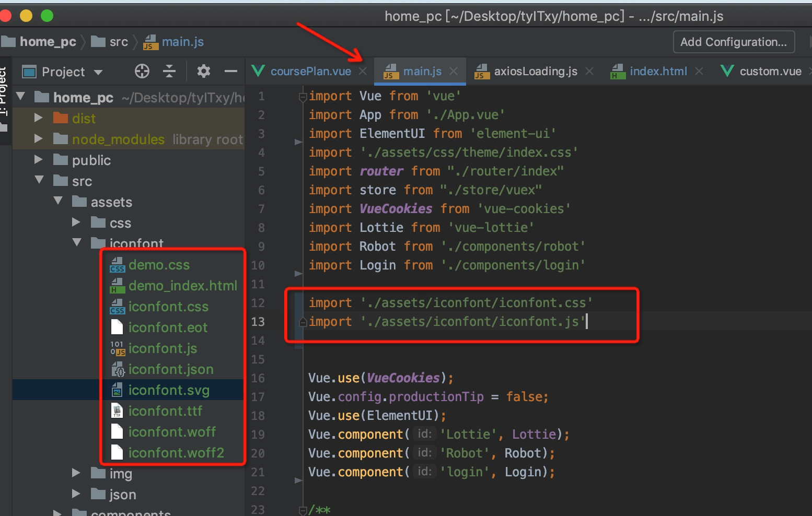
Task: Collapse the iconfont folder
Action: 77,242
